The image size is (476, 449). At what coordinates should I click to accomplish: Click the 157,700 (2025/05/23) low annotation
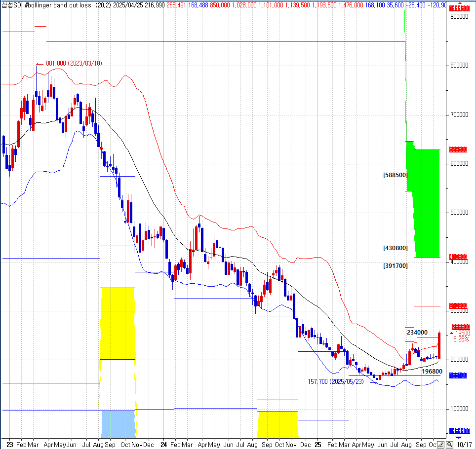coord(336,381)
